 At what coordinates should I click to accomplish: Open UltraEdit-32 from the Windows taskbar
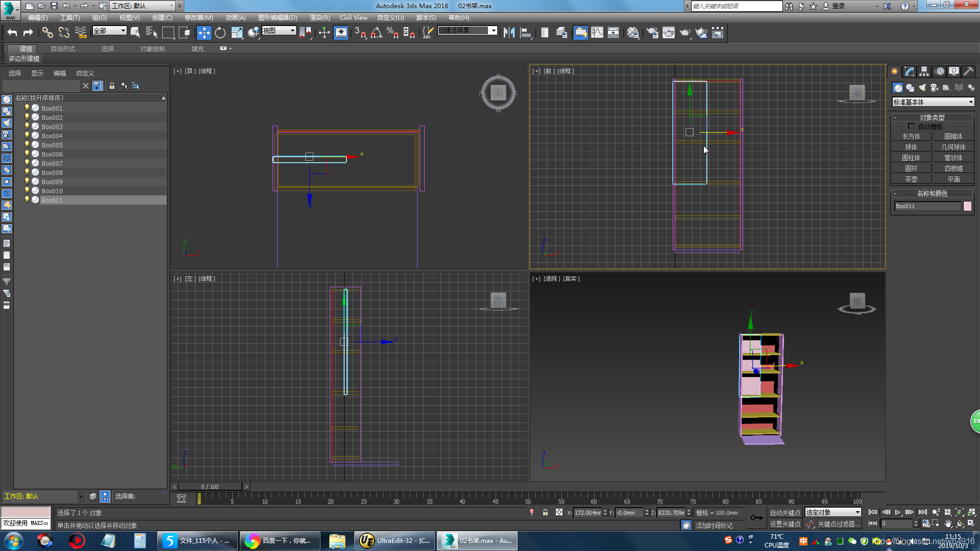click(x=395, y=541)
